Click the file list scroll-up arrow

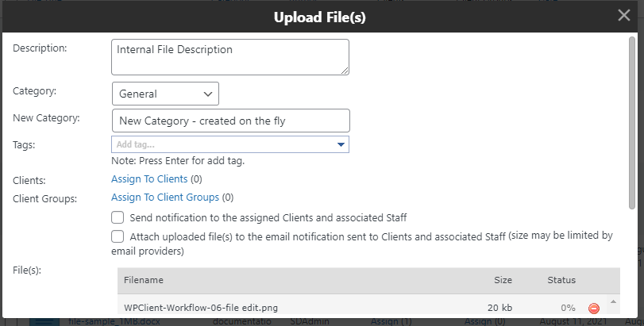point(613,301)
